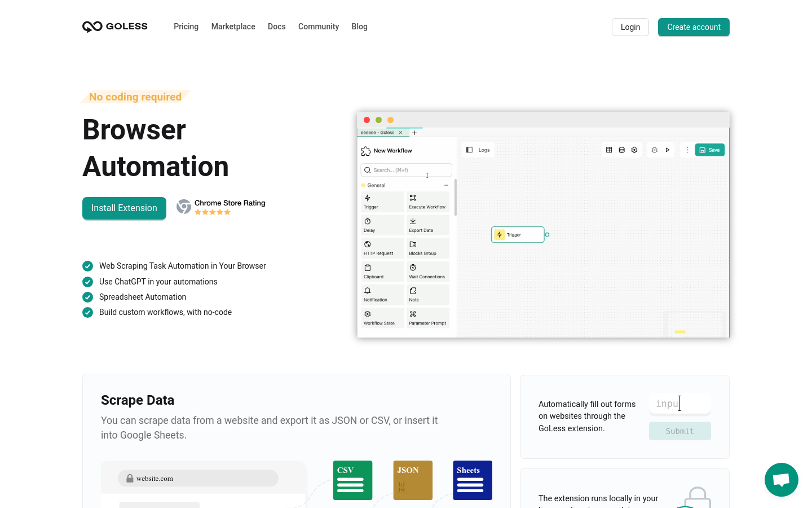This screenshot has height=508, width=812.
Task: Click the GoLess logo in header
Action: (x=115, y=27)
